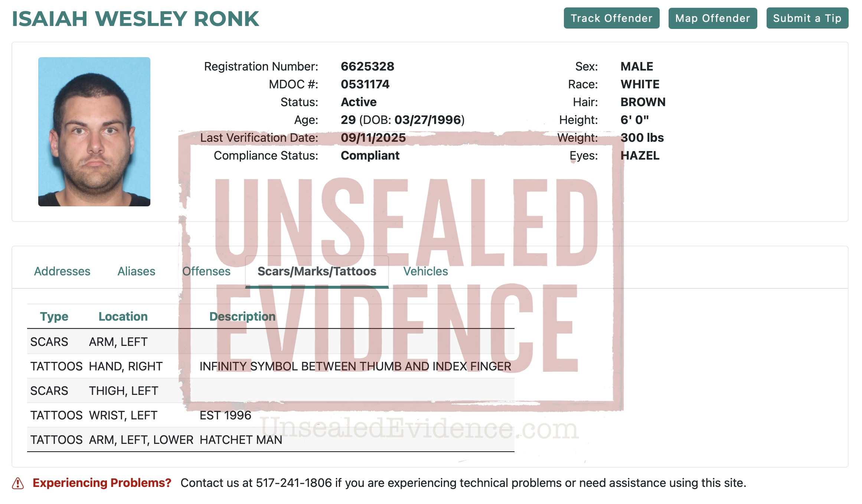Select the Offenses tab

206,271
